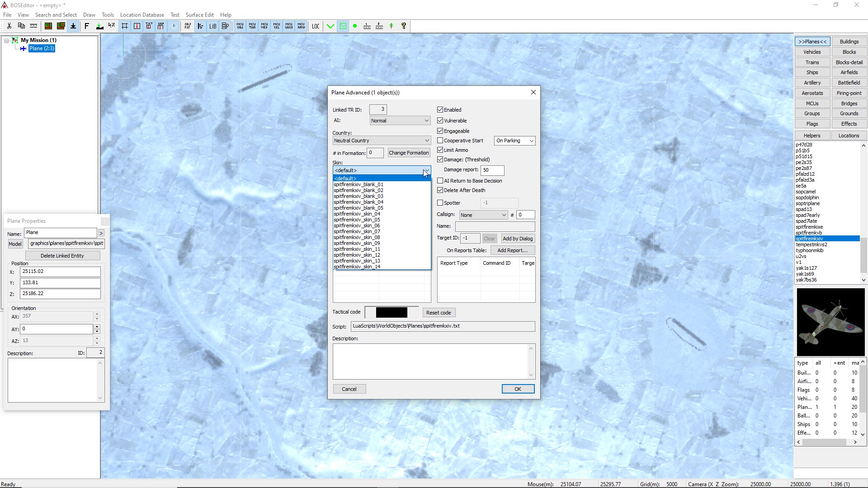Click the bold F toolbar icon
Viewport: 868px width, 488px height.
click(x=87, y=26)
